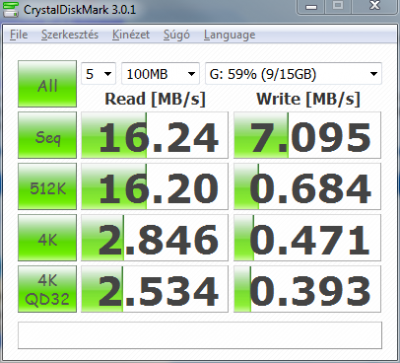Click the 512K read result 16.20

pyautogui.click(x=155, y=186)
